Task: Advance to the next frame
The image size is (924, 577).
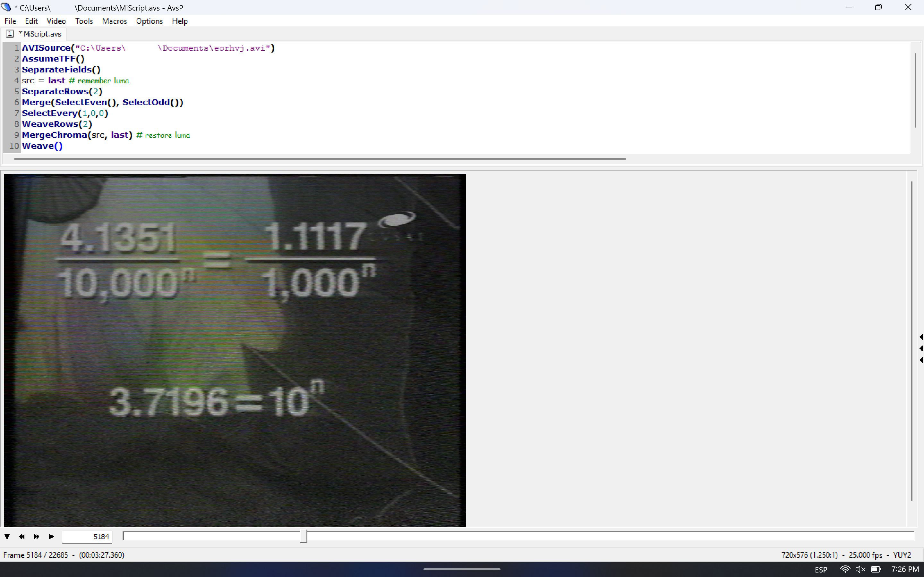Action: pos(37,537)
